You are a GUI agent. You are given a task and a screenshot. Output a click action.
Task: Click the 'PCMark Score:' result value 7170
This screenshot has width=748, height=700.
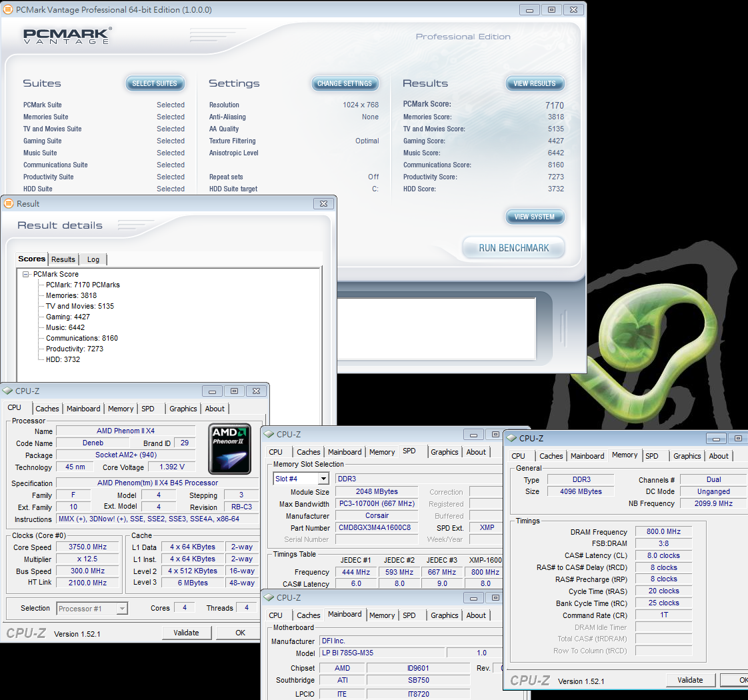coord(554,105)
